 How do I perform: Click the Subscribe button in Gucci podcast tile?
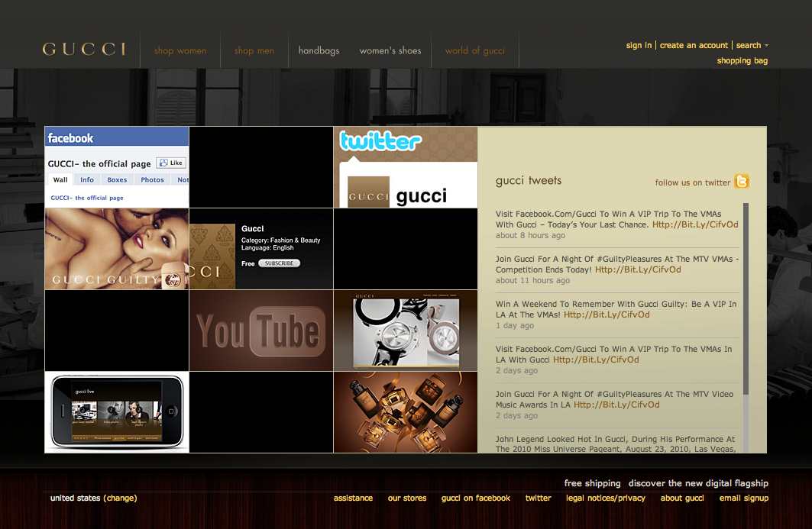[279, 263]
